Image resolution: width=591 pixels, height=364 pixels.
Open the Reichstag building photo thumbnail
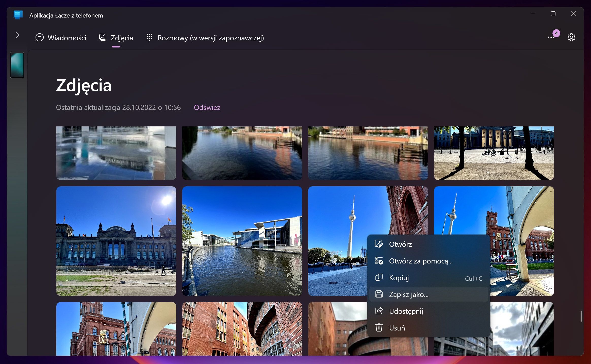coord(116,241)
